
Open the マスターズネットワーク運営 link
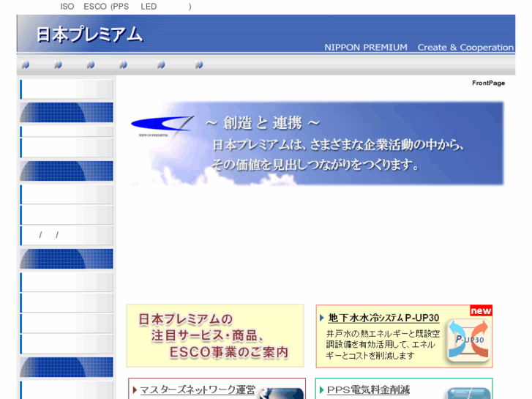tap(198, 389)
